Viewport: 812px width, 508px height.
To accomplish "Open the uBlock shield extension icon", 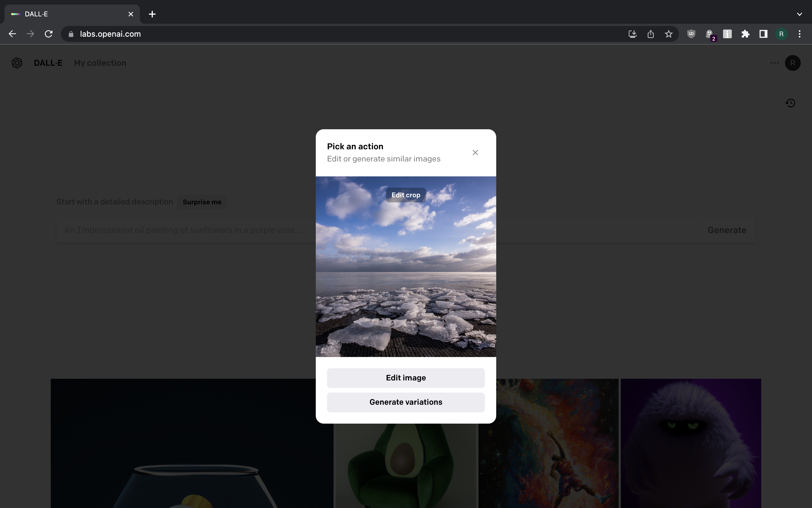I will coord(691,34).
